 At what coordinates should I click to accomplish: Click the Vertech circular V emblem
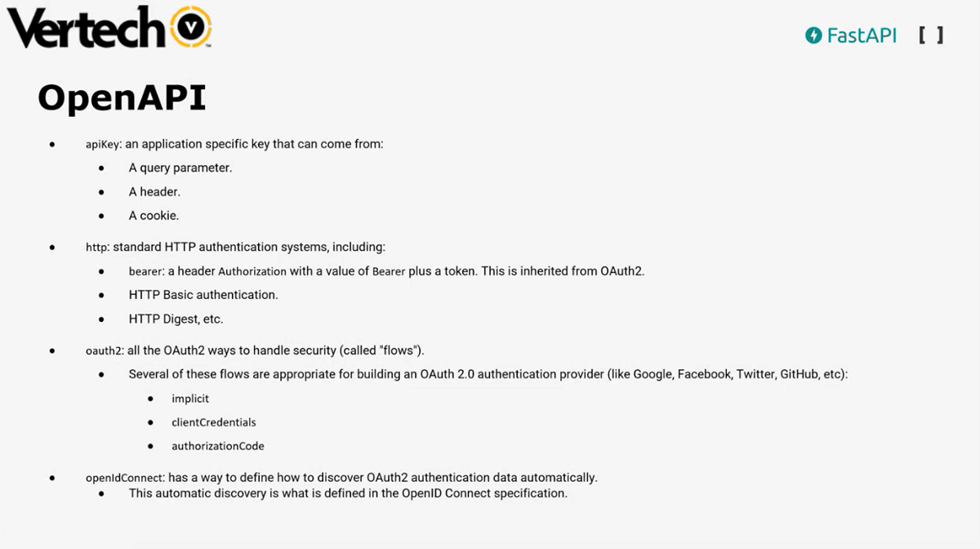[x=189, y=29]
